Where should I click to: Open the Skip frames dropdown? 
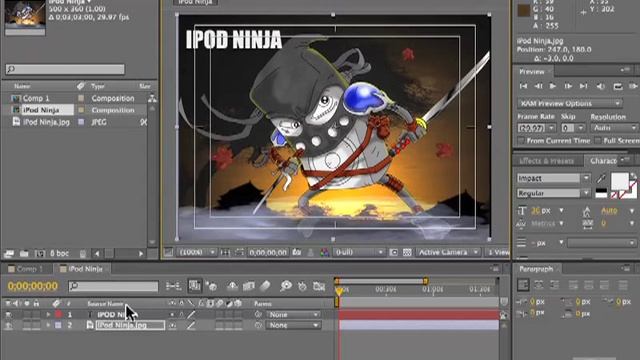(x=581, y=128)
